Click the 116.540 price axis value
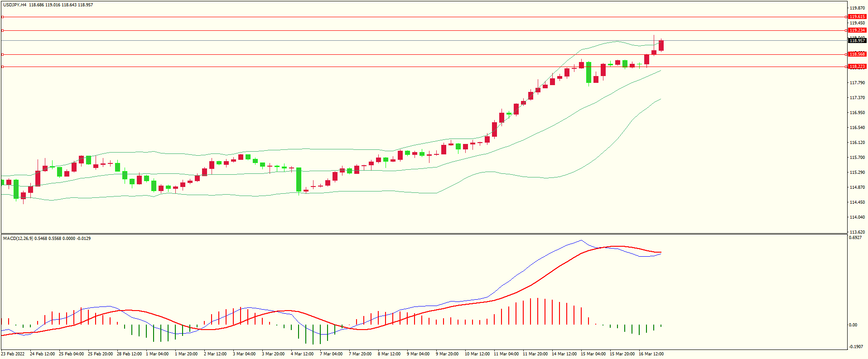 point(857,128)
